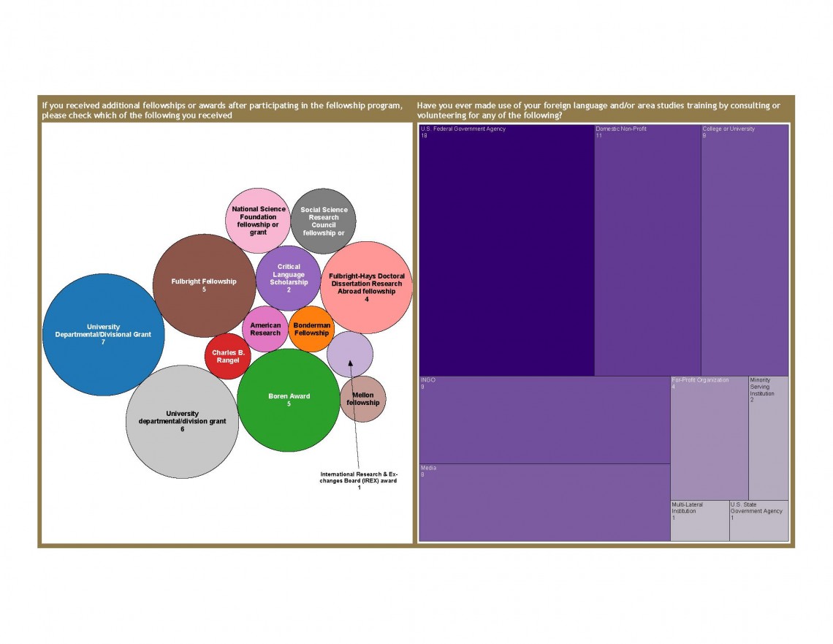This screenshot has height=644, width=833.
Task: Click the red Charles B. Rangel bubble
Action: click(x=228, y=357)
